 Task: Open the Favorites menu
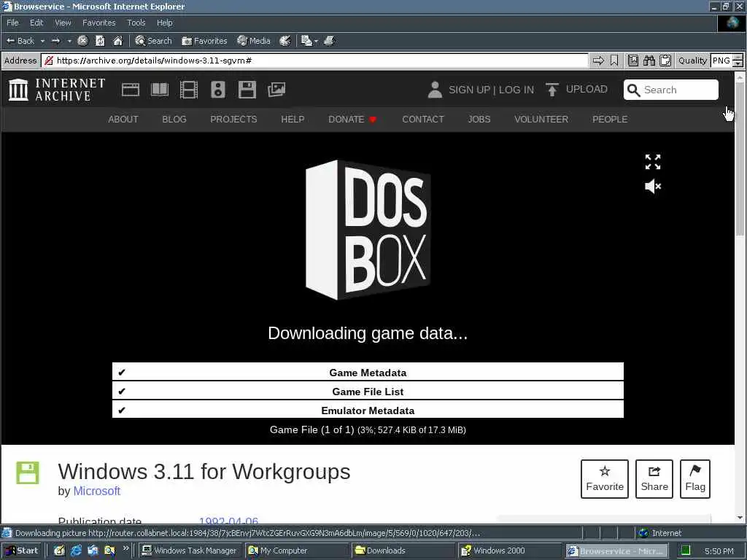click(x=98, y=23)
